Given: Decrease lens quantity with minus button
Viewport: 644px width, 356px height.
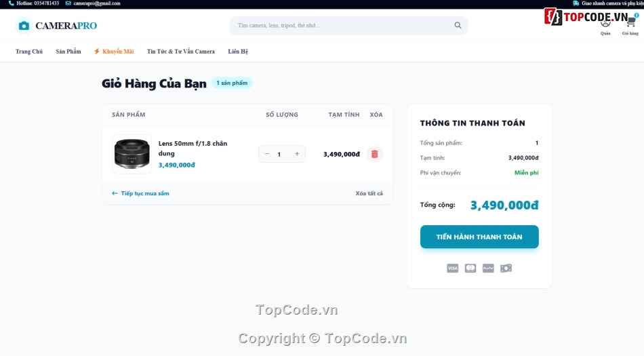Looking at the screenshot, I should (267, 154).
